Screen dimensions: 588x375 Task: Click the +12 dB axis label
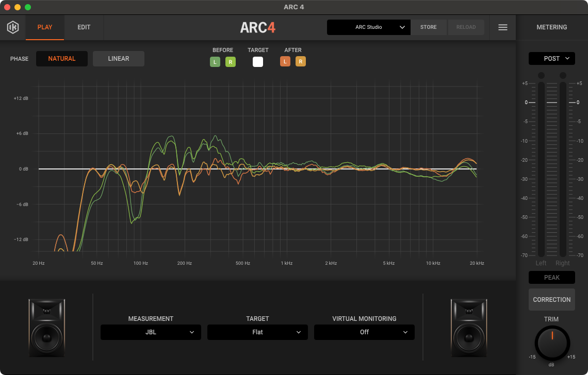21,98
